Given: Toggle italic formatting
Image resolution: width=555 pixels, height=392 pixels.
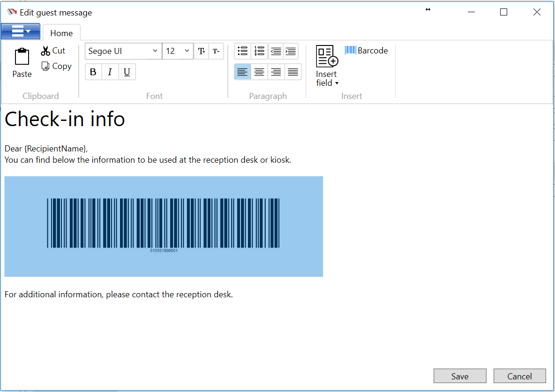Looking at the screenshot, I should pyautogui.click(x=110, y=72).
